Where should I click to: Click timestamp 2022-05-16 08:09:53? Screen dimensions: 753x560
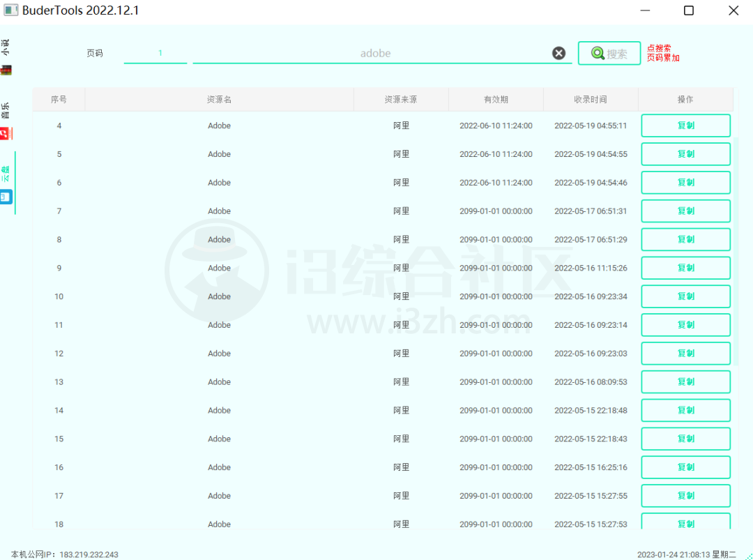coord(591,382)
